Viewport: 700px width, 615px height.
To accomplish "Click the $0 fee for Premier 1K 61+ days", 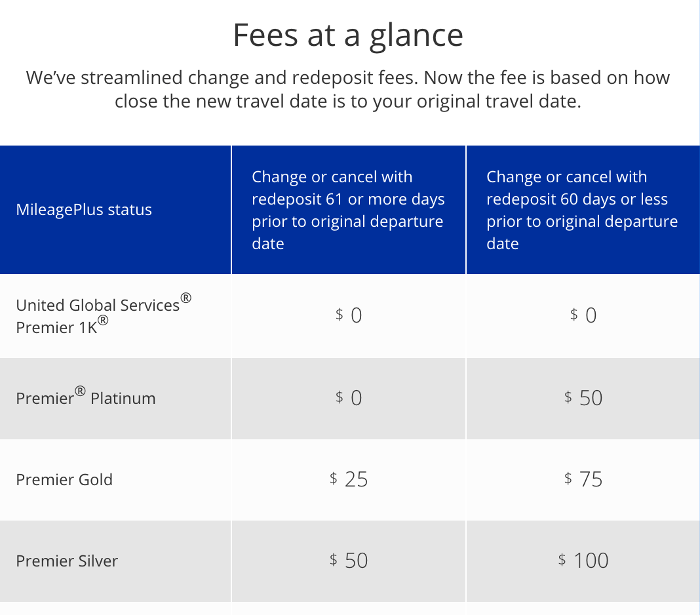I will (349, 315).
